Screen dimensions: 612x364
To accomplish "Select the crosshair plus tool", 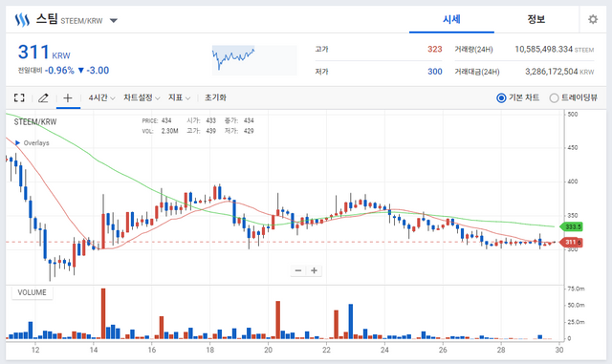I will click(x=68, y=97).
